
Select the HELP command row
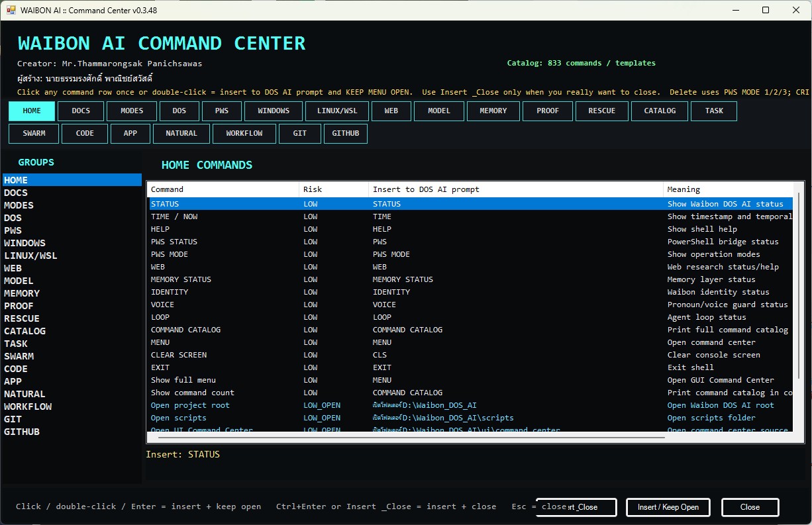click(470, 229)
